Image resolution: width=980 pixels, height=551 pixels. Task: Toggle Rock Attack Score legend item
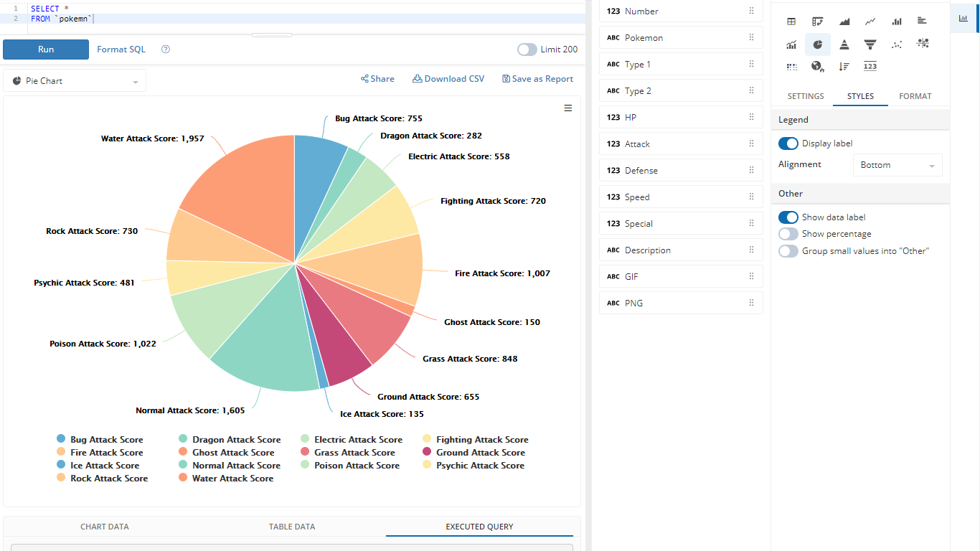click(102, 479)
